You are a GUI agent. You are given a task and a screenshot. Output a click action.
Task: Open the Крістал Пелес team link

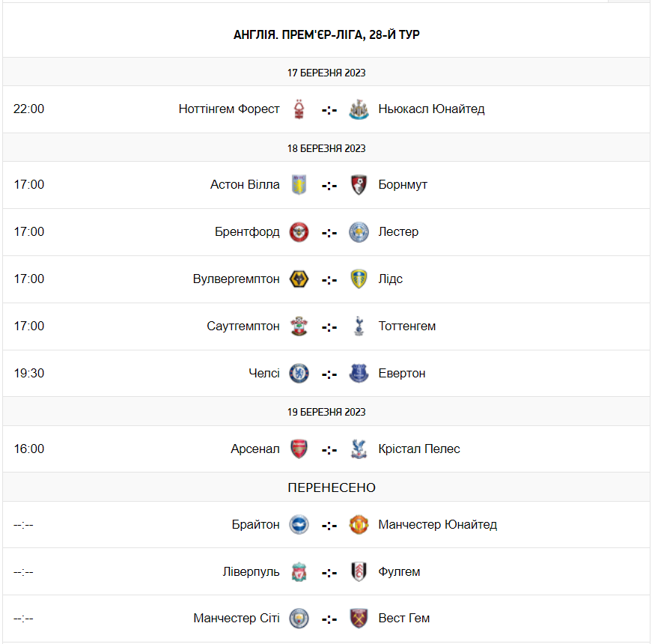point(418,449)
